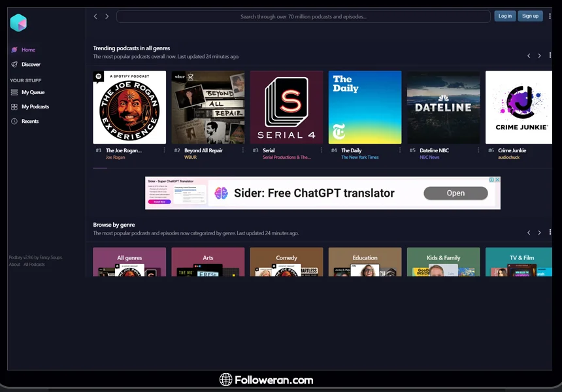562x392 pixels.
Task: Click the Log in button
Action: coord(505,16)
